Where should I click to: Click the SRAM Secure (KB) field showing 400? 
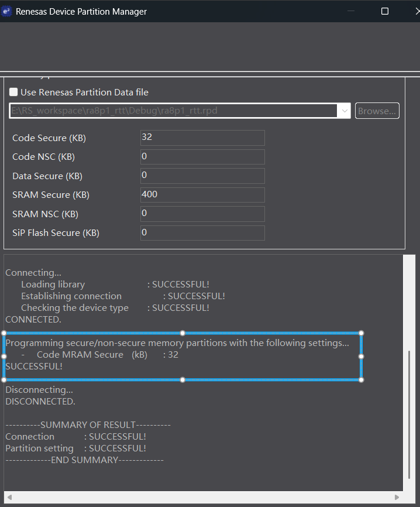click(202, 194)
